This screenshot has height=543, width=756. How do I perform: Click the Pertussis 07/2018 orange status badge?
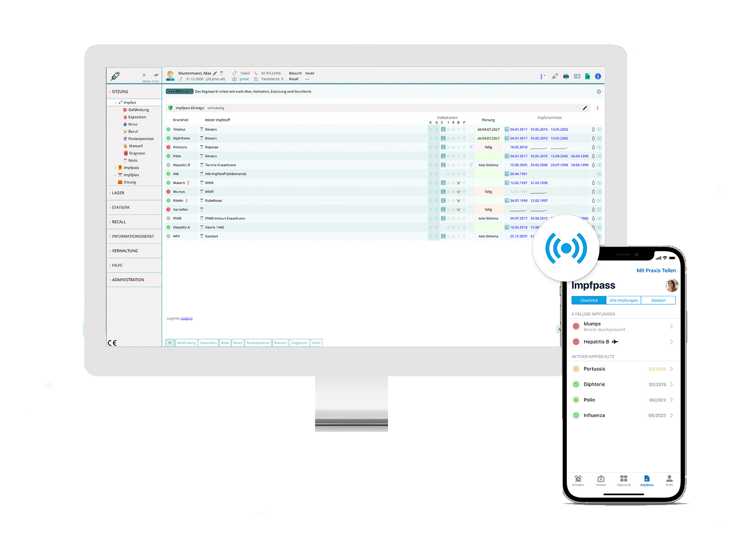(656, 369)
